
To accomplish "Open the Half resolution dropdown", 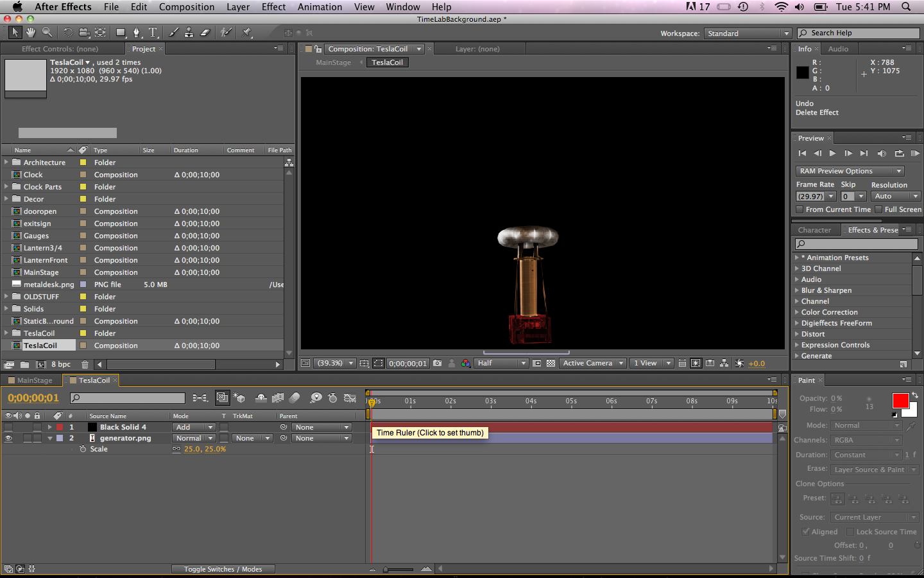I will point(501,363).
